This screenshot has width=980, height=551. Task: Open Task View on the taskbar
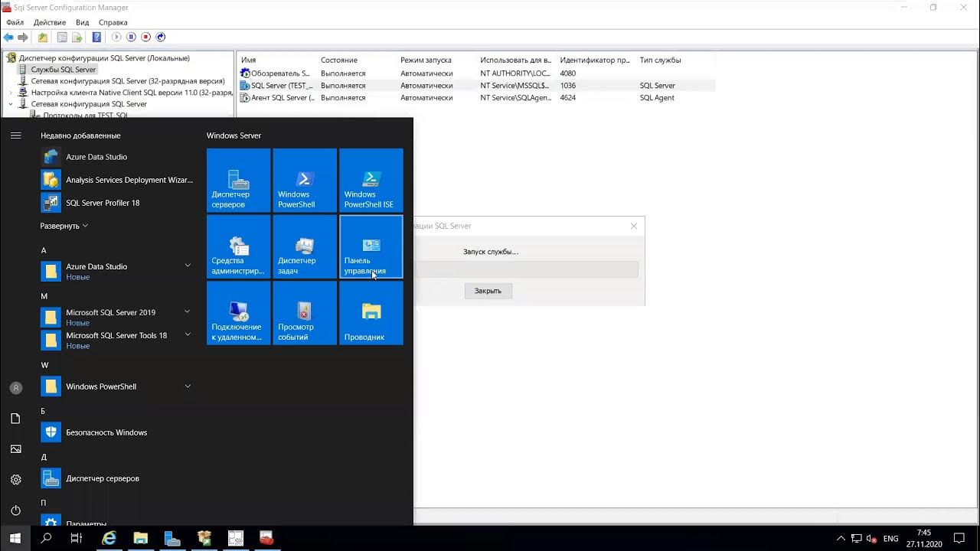click(x=76, y=538)
